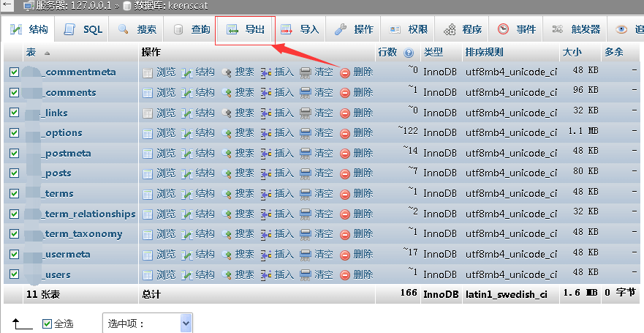This screenshot has height=333, width=644.
Task: Uncheck the _term_taxonomy table checkbox
Action: [x=14, y=234]
